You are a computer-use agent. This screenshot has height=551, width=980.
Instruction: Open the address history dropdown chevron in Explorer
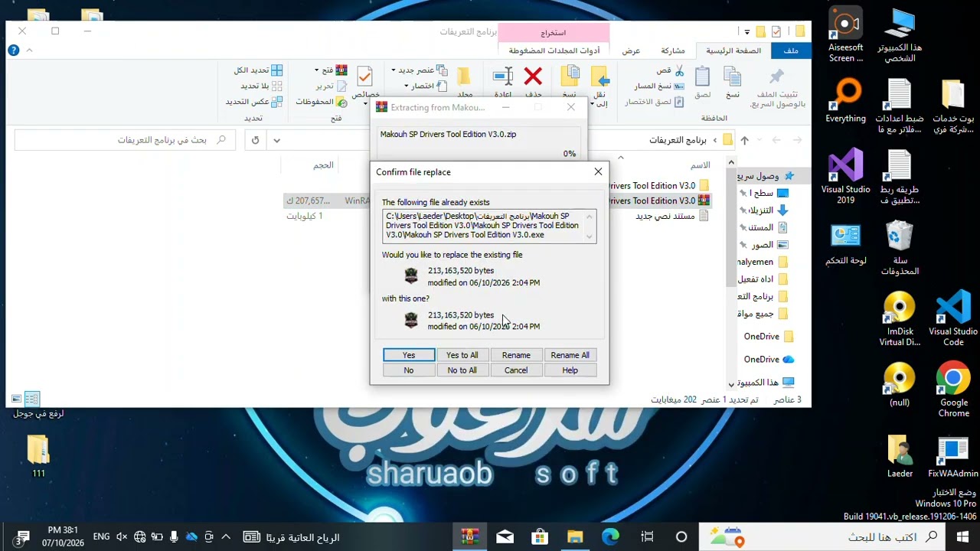(x=277, y=140)
